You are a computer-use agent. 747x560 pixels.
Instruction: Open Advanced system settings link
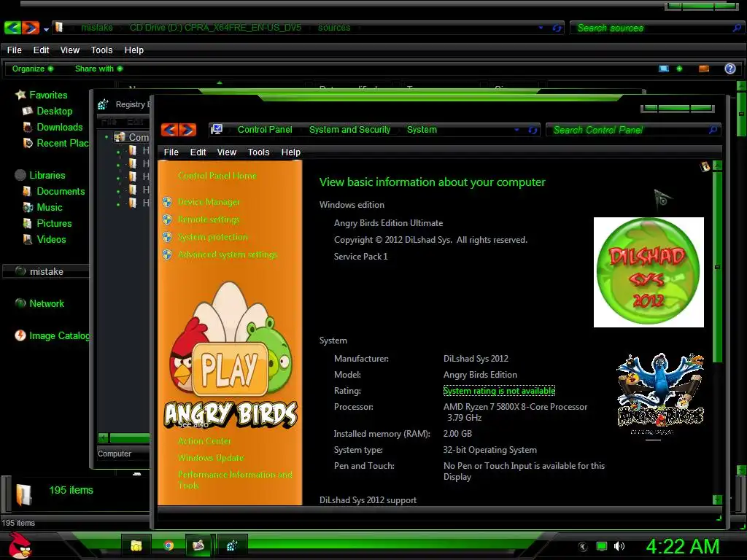[228, 254]
